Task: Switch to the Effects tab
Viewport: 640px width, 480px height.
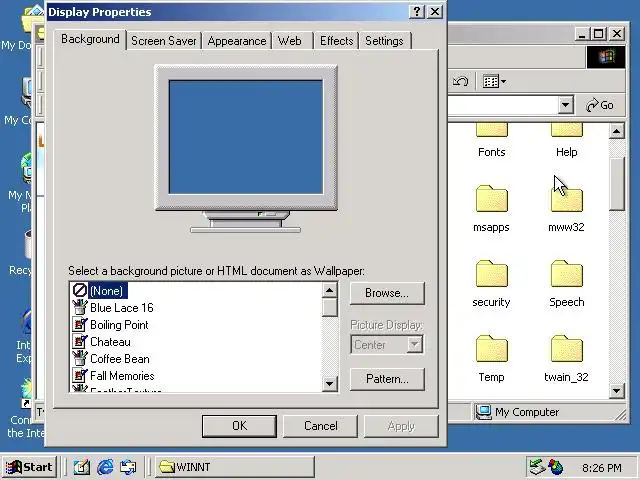Action: pyautogui.click(x=336, y=41)
